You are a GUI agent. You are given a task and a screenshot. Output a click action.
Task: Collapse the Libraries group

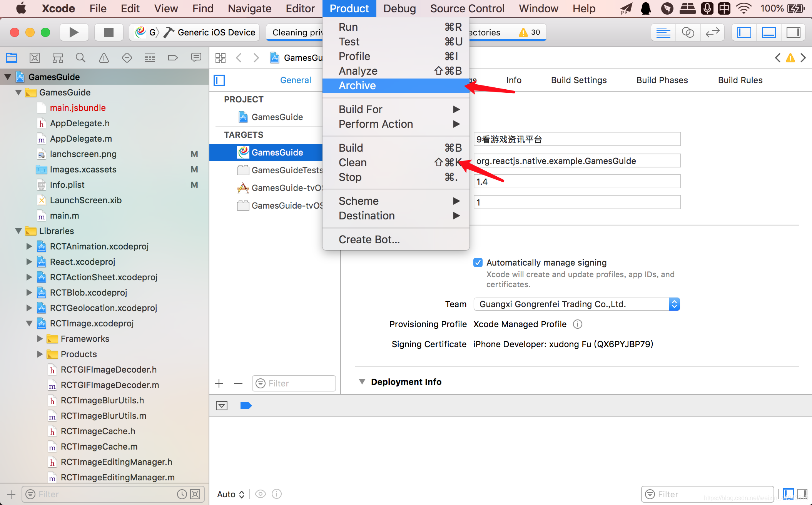[x=18, y=231]
